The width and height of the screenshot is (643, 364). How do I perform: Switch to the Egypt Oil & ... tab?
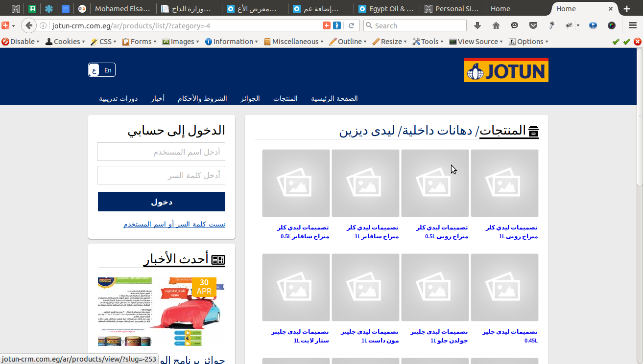coord(387,9)
